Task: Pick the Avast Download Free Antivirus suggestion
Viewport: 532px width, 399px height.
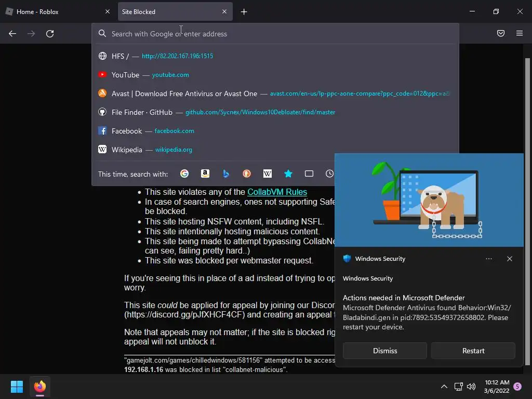Action: [275, 94]
